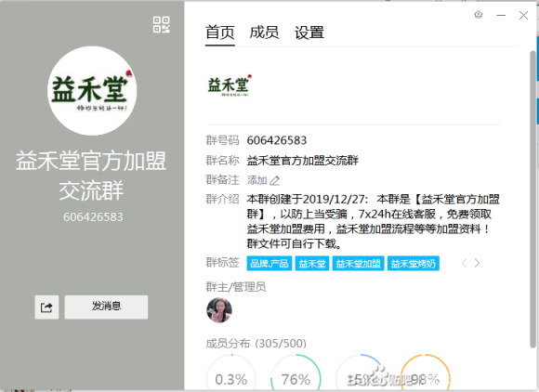Click the 群主/管理员 label
Screen dimensions: 539x392
coord(236,287)
